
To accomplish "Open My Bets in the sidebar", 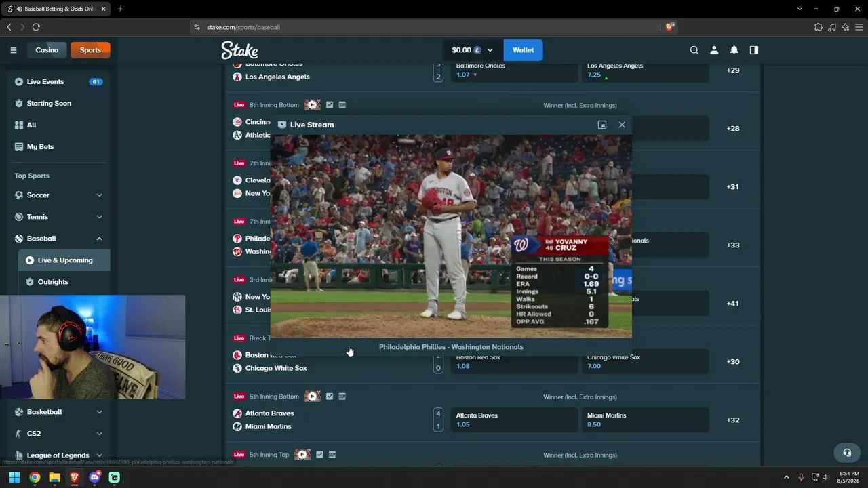I will point(59,147).
